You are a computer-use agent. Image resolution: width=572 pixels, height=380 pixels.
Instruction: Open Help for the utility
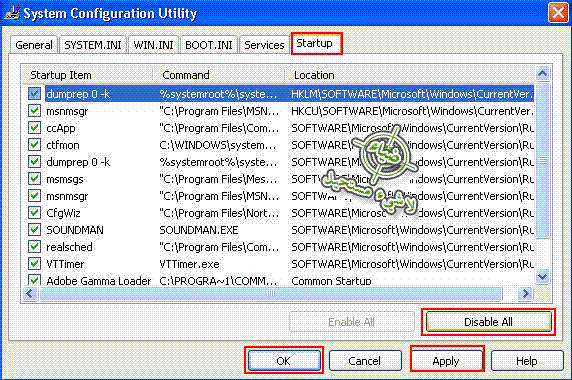pos(527,361)
